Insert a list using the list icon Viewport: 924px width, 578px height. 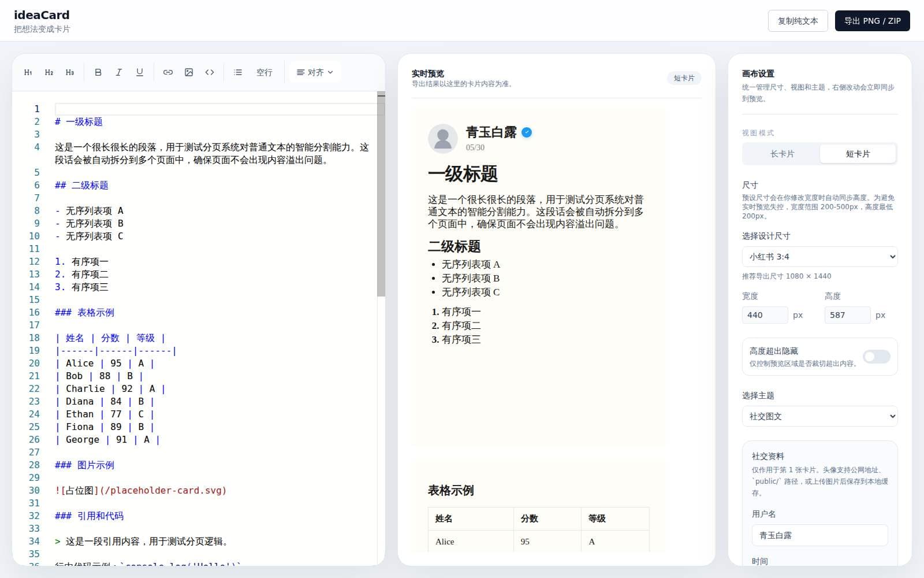[x=238, y=72]
